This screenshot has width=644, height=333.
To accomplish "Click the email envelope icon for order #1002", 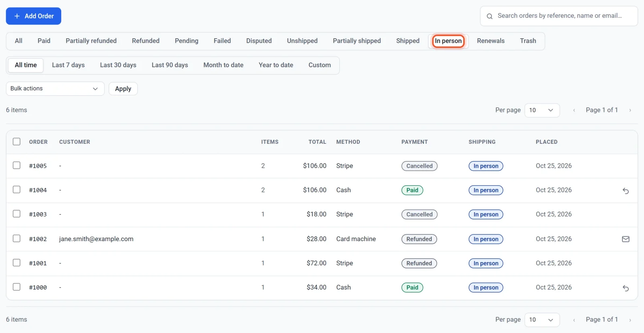I will 625,239.
